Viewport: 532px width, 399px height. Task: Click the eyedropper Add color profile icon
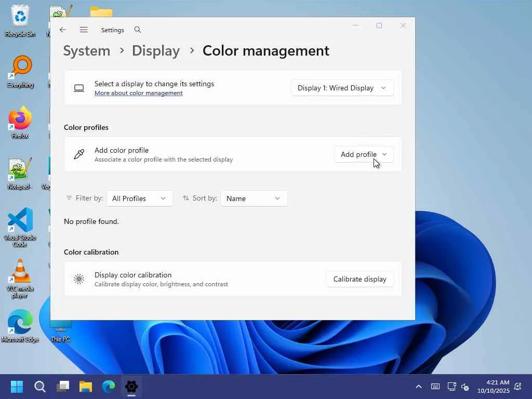click(x=79, y=154)
